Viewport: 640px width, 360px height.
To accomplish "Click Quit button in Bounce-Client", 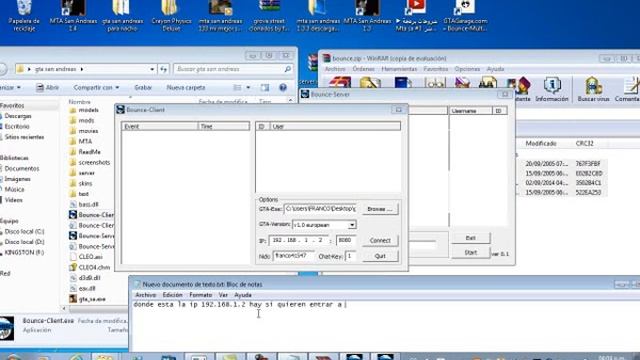I will (x=380, y=256).
